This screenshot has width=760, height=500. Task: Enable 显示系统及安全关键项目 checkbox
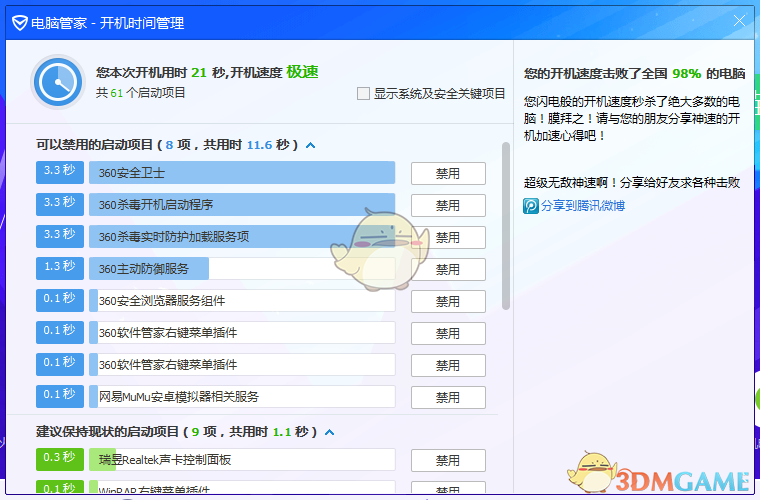(x=363, y=93)
